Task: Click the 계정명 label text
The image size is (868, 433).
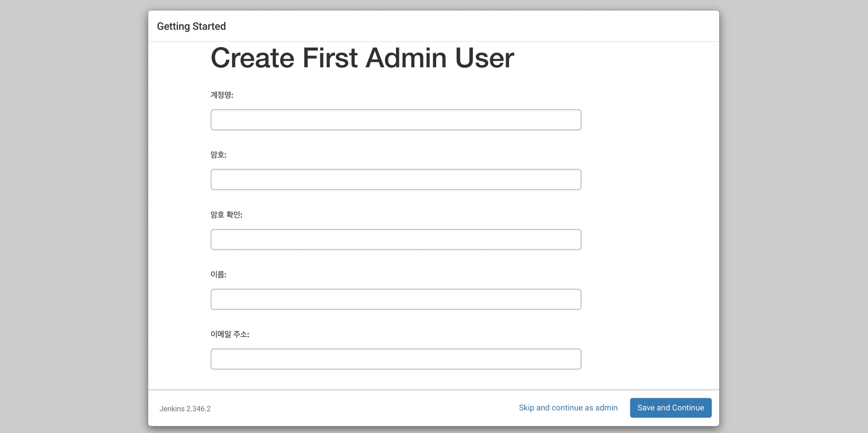Action: pos(221,95)
